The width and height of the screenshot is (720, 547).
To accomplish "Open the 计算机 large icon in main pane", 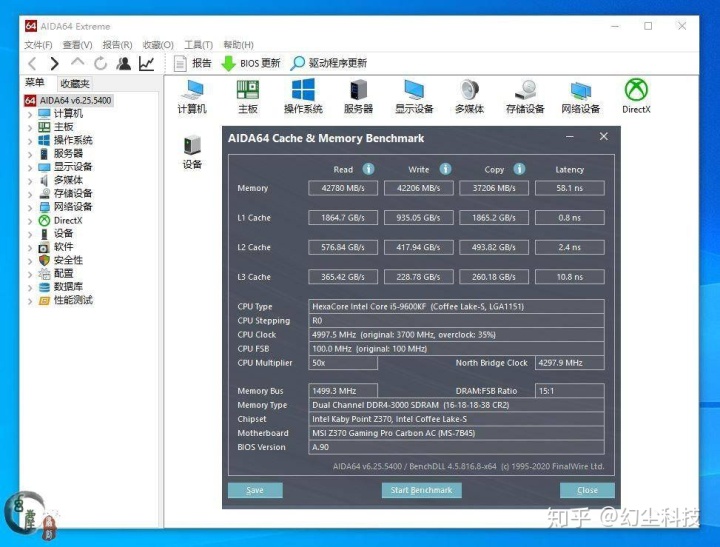I will 192,96.
